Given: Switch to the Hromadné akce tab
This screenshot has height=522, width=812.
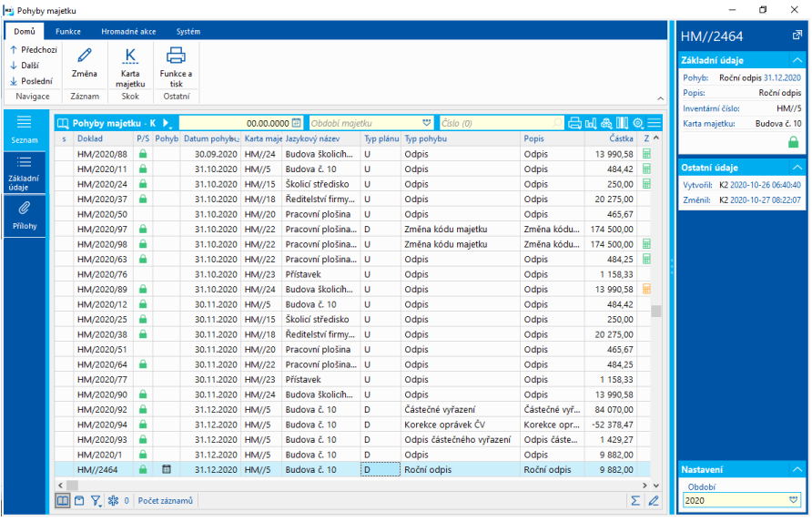Looking at the screenshot, I should coord(128,31).
